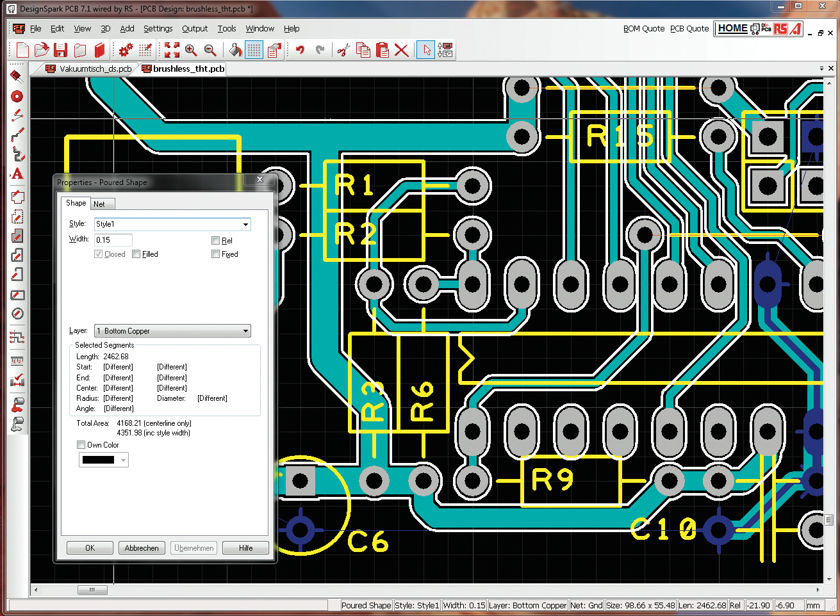Open the color picker dropdown arrow
The width and height of the screenshot is (840, 616).
(x=123, y=460)
